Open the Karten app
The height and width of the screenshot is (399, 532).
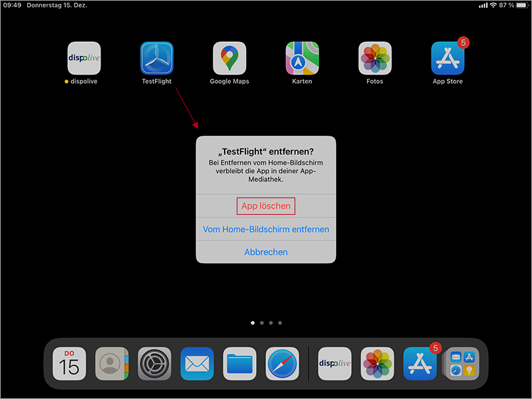[302, 58]
